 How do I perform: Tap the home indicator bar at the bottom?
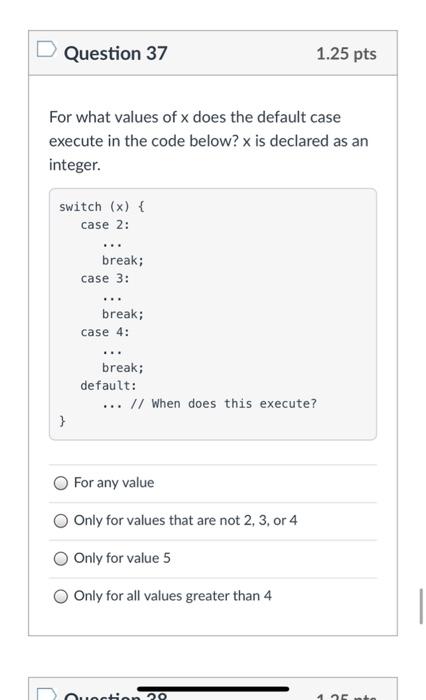pyautogui.click(x=213, y=689)
